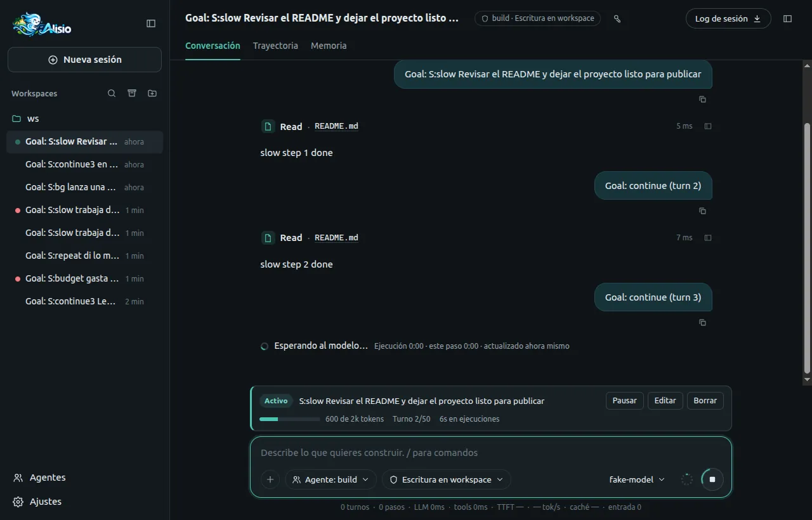
Task: Click the file icon of the second Read README.md
Action: [x=268, y=238]
